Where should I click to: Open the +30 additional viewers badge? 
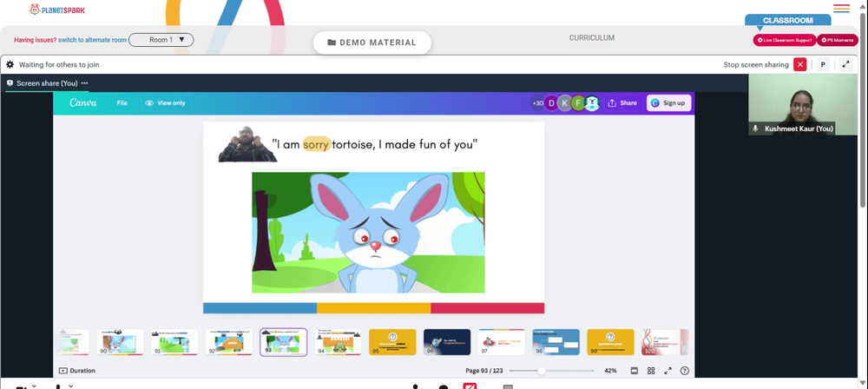[537, 103]
